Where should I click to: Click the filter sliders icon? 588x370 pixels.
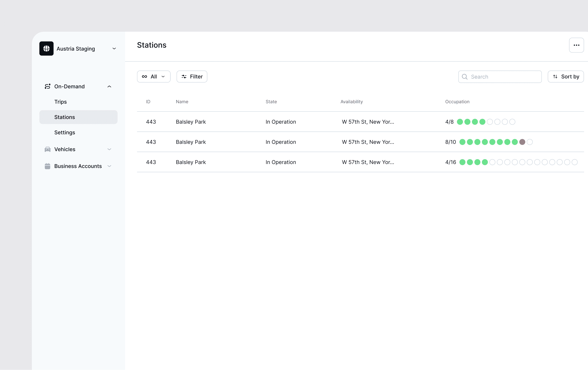[184, 77]
